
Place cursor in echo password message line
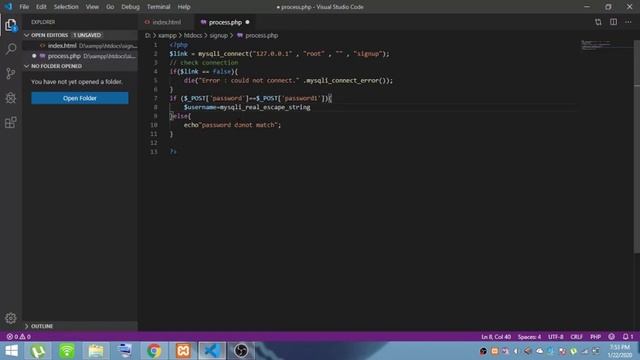232,125
